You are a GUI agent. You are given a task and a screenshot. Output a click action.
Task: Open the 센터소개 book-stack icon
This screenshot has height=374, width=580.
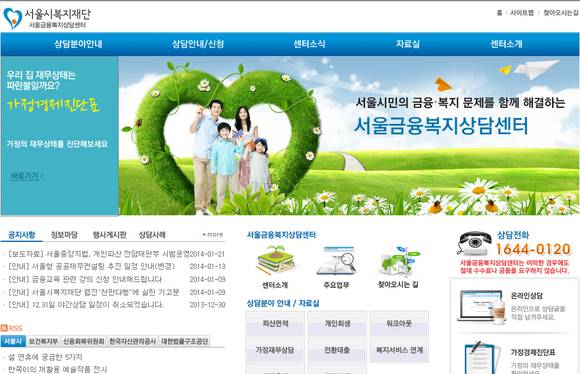coord(276,260)
